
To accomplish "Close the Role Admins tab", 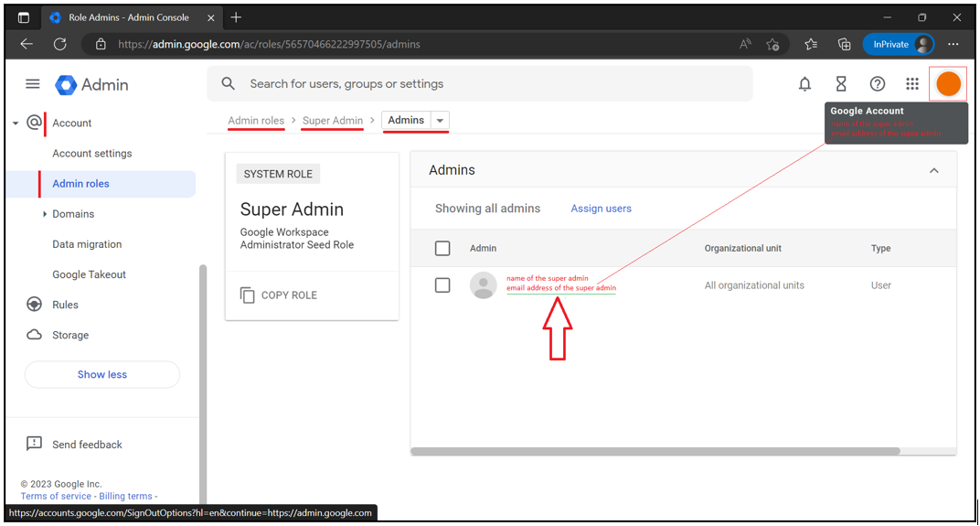I will (210, 17).
